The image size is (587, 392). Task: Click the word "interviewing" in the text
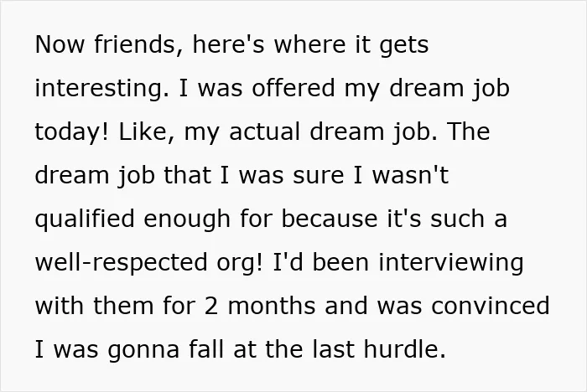[x=451, y=263]
